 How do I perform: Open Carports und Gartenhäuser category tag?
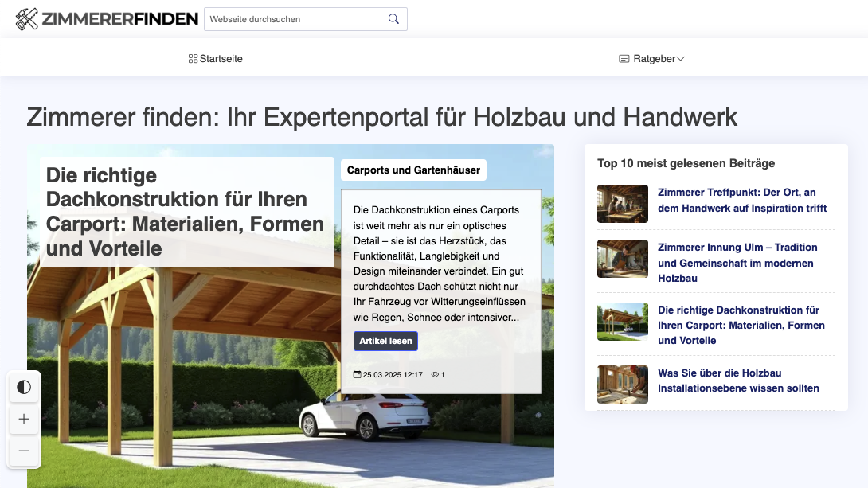pos(413,170)
